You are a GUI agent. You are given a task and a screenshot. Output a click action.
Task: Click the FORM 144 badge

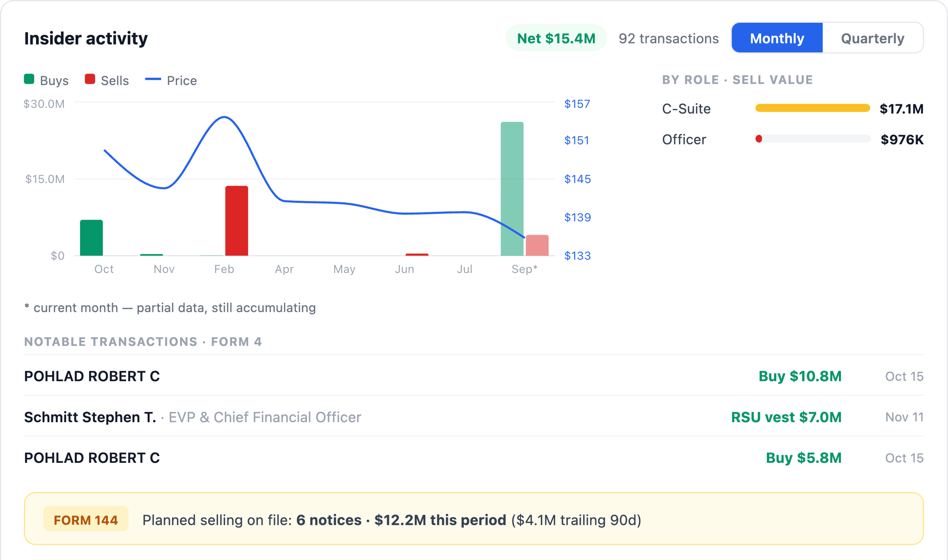86,520
